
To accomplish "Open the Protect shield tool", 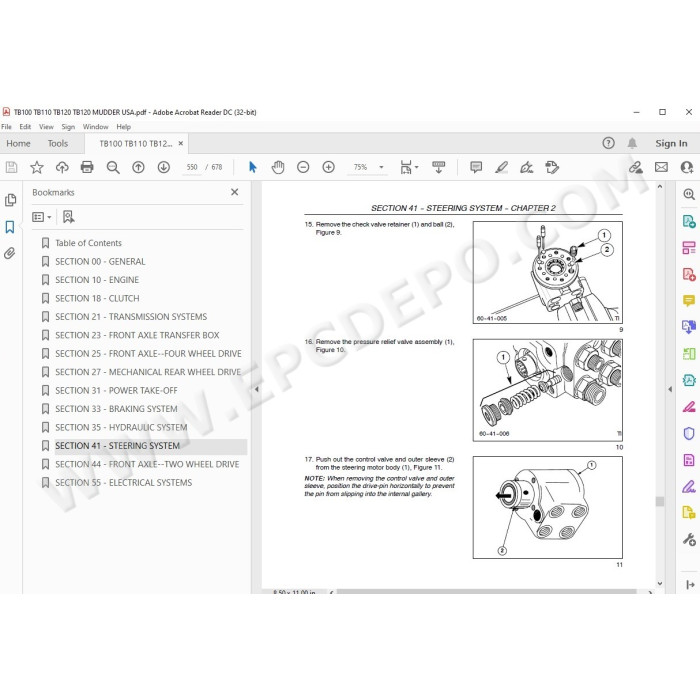I will (689, 433).
